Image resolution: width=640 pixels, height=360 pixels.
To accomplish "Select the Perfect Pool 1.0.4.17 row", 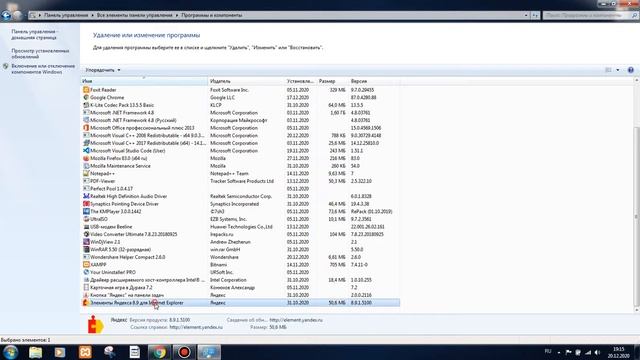I will [x=240, y=189].
